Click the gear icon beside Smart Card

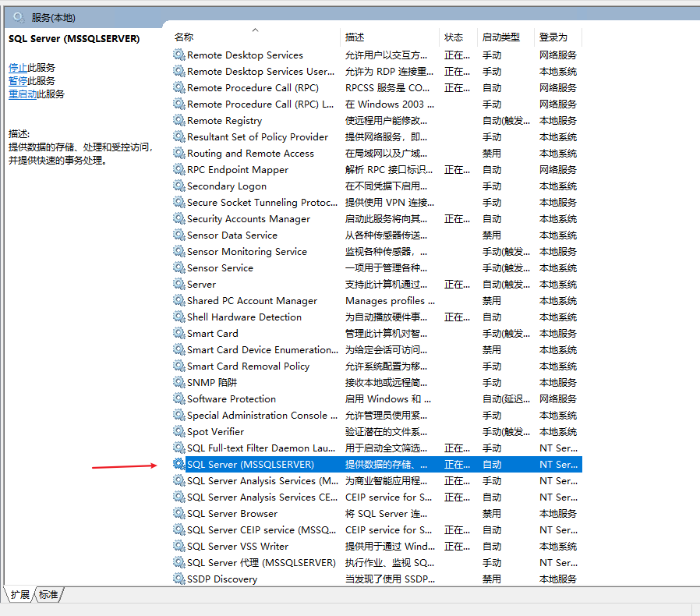(x=179, y=333)
